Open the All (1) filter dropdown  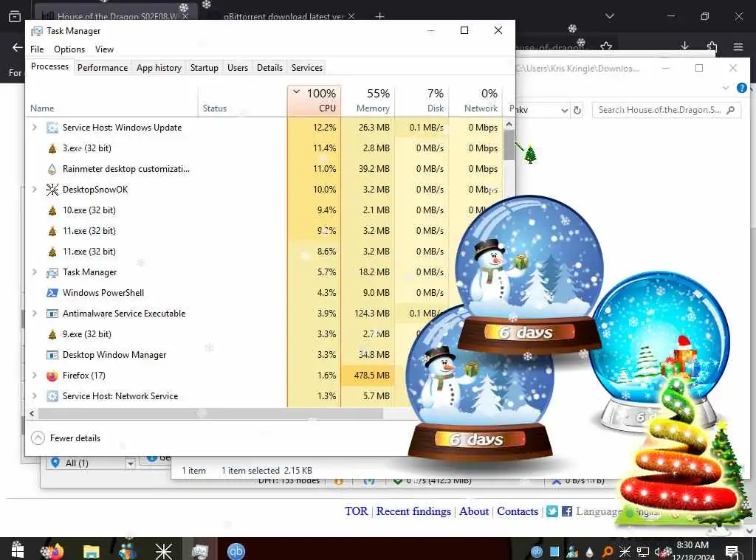point(130,463)
